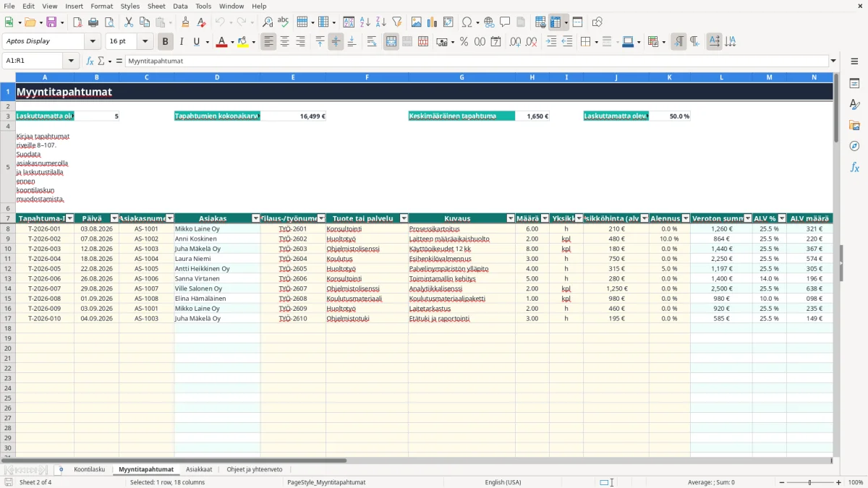Open the Sheet menu
The image size is (868, 488).
pyautogui.click(x=156, y=6)
